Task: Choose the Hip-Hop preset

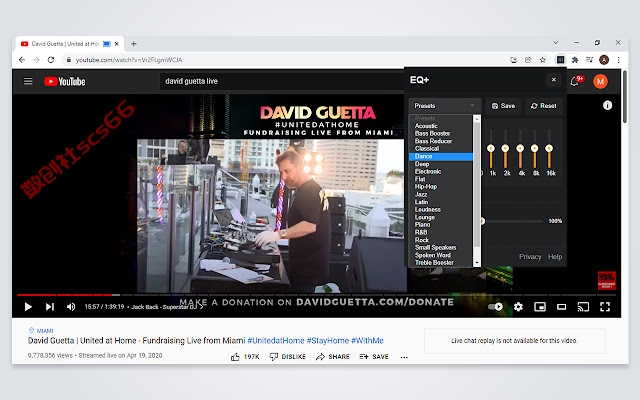Action: pos(441,187)
